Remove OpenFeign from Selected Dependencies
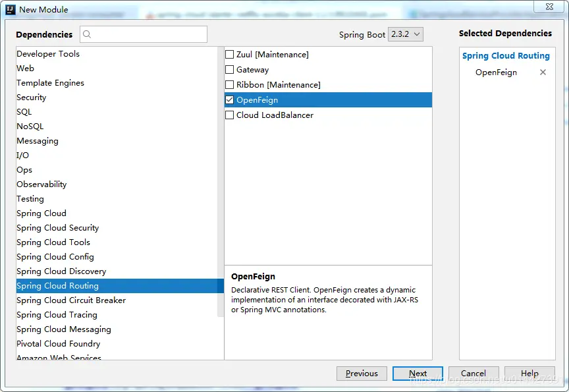 coord(543,72)
